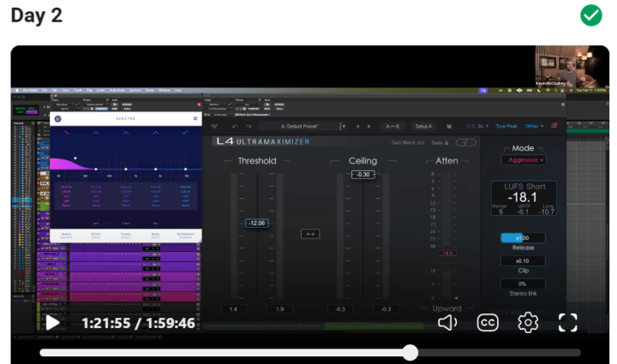Screen dimensions: 617x364
Task: Click the Wi-Fi icon in macOS menu bar
Action: [548, 91]
